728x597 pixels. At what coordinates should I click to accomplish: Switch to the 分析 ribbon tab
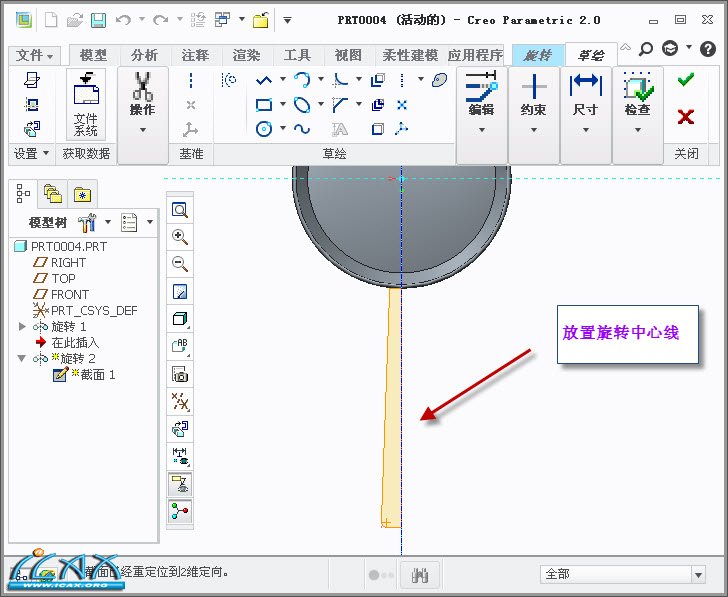pyautogui.click(x=145, y=56)
